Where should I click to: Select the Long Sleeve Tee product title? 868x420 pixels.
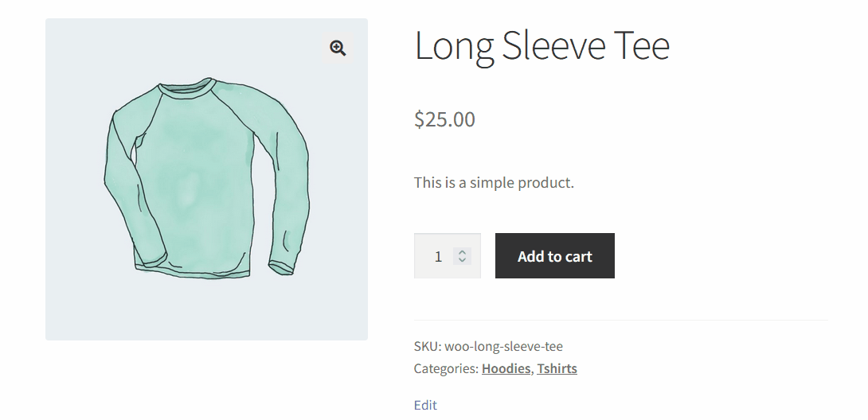point(542,46)
